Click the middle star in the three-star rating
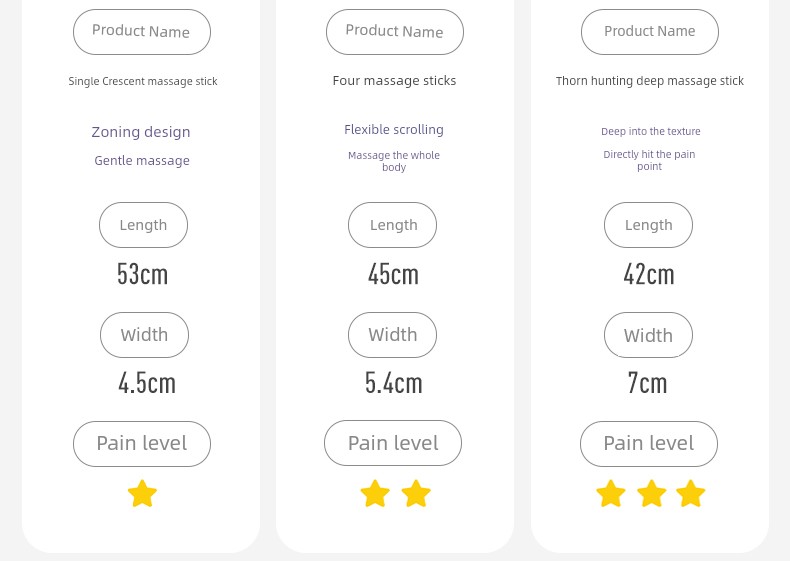Viewport: 790px width, 561px height. click(x=652, y=493)
